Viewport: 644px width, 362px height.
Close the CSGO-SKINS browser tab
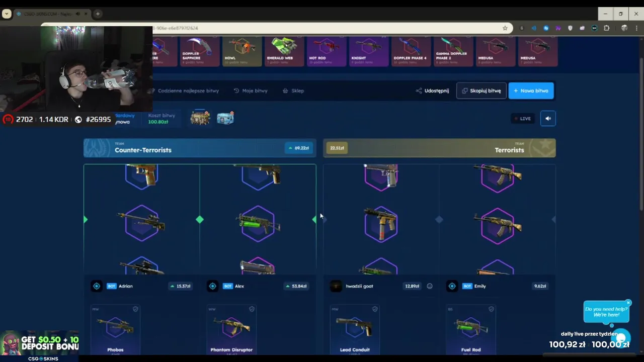click(x=85, y=14)
